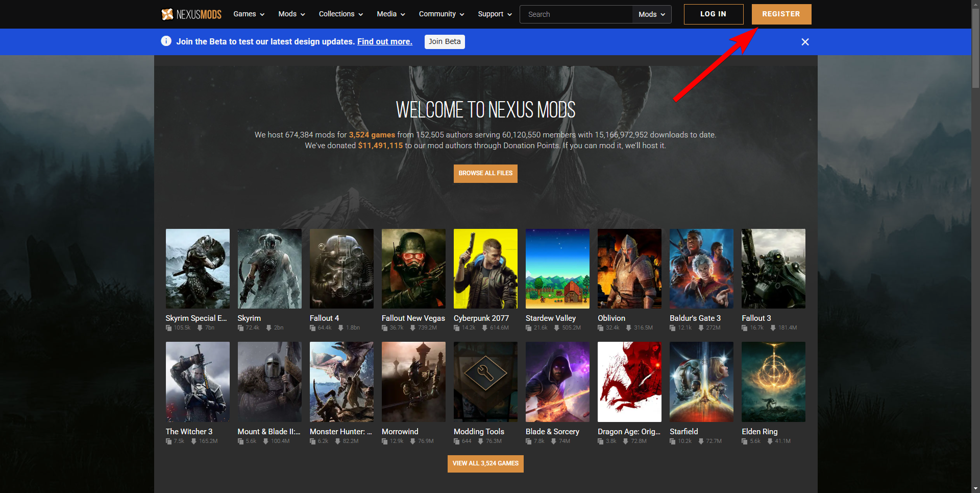Open the Skyrim game cover

coord(269,269)
